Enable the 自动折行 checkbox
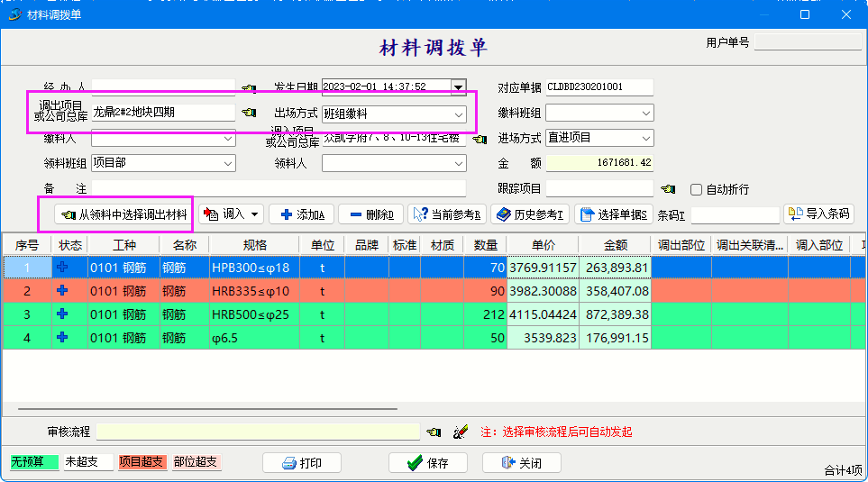Viewport: 868px width, 482px height. pyautogui.click(x=696, y=189)
